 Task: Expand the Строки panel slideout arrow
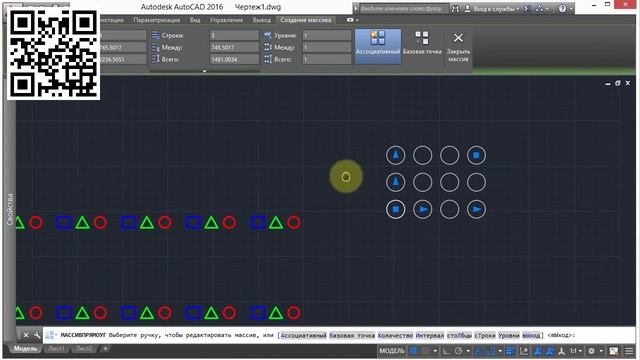click(x=204, y=71)
